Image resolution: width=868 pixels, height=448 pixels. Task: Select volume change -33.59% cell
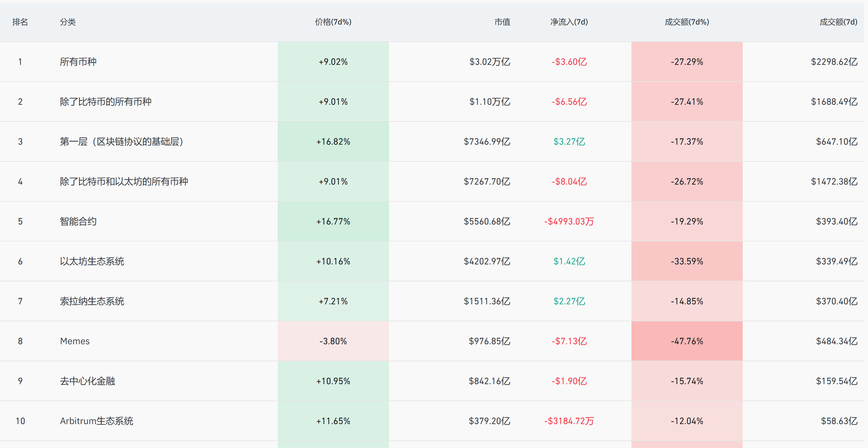pos(687,261)
